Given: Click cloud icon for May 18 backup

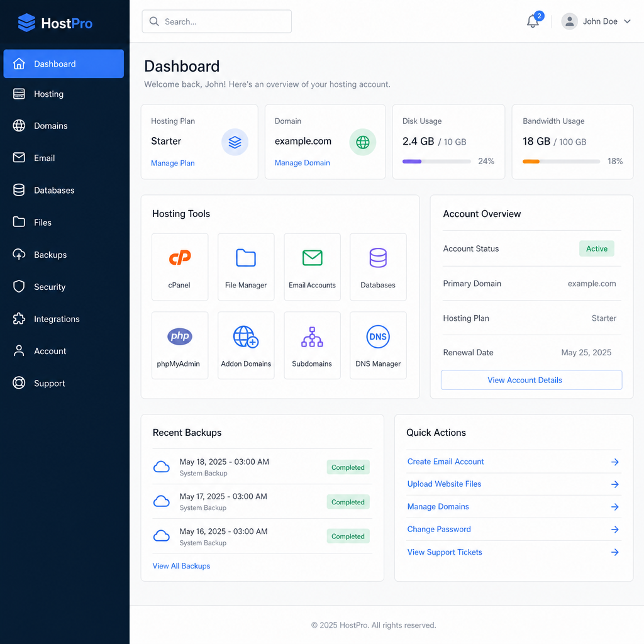Looking at the screenshot, I should click(x=162, y=467).
